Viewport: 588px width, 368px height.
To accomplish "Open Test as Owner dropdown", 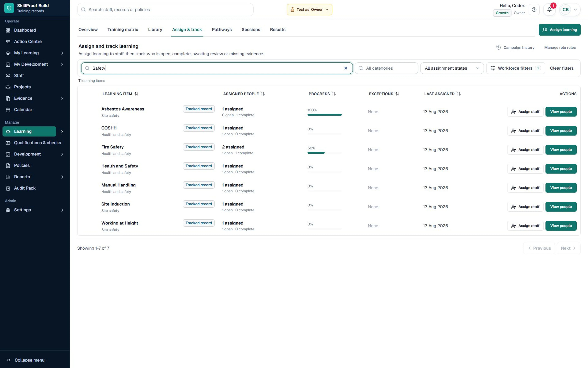I will [309, 10].
